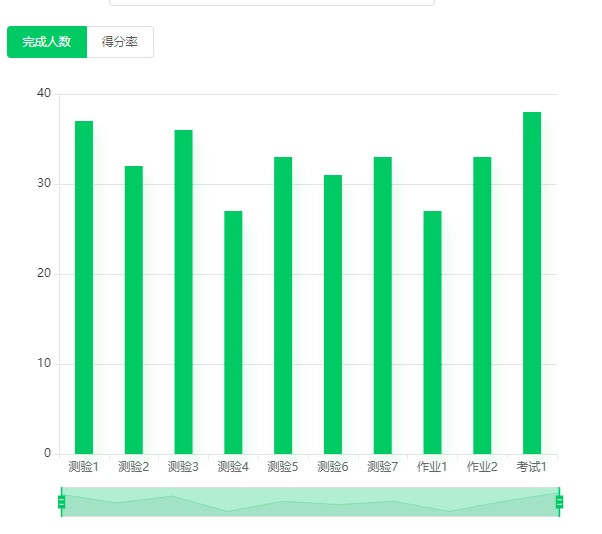This screenshot has height=534, width=602.
Task: Click the 测验7 green bar
Action: [x=382, y=305]
